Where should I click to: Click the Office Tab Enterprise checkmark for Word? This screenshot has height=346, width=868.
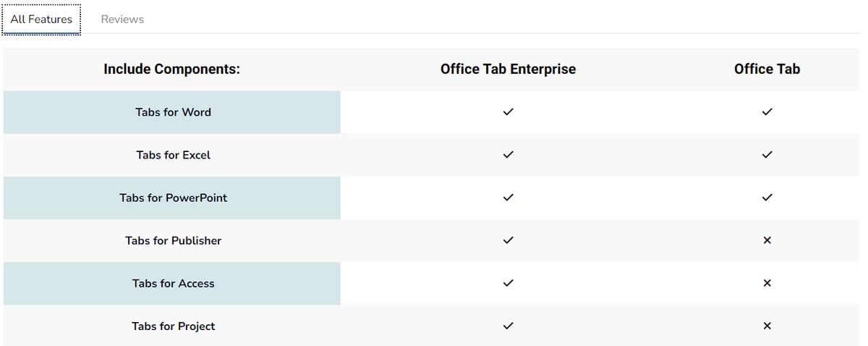click(x=508, y=112)
